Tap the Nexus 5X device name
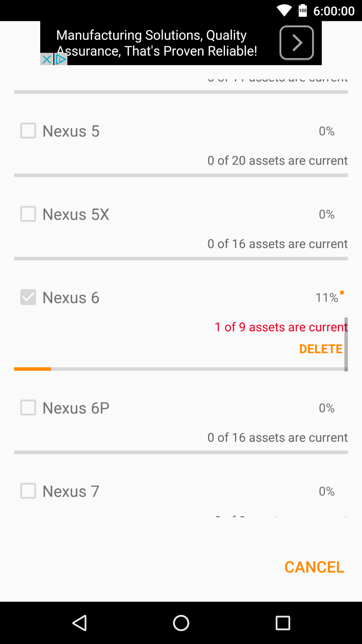Image resolution: width=362 pixels, height=644 pixels. click(x=76, y=214)
